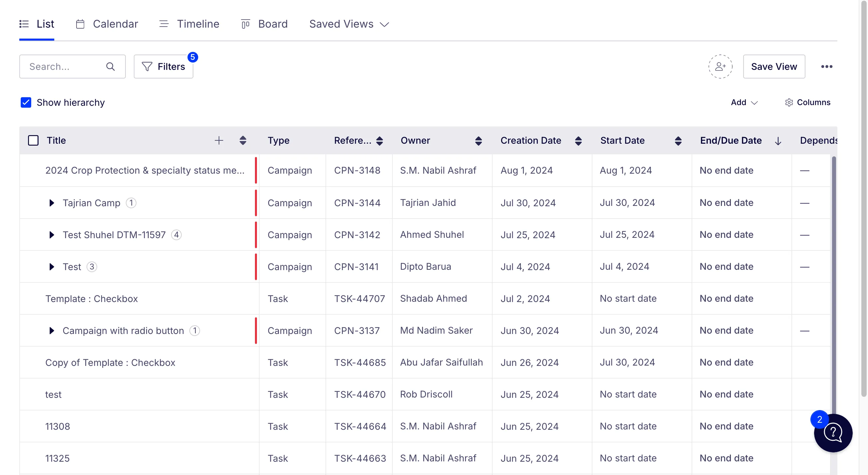Expand the Test Shuhel DTM-11597 row
The width and height of the screenshot is (868, 475).
coord(52,235)
